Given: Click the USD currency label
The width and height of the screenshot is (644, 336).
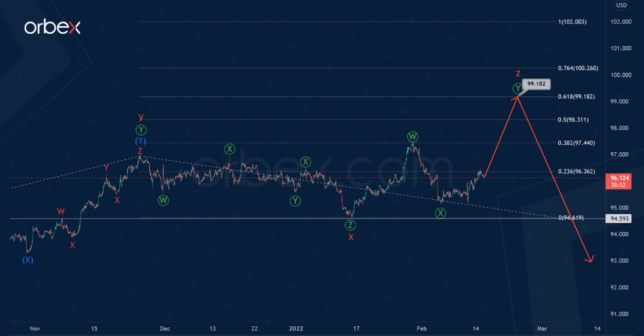Looking at the screenshot, I should pos(621,5).
